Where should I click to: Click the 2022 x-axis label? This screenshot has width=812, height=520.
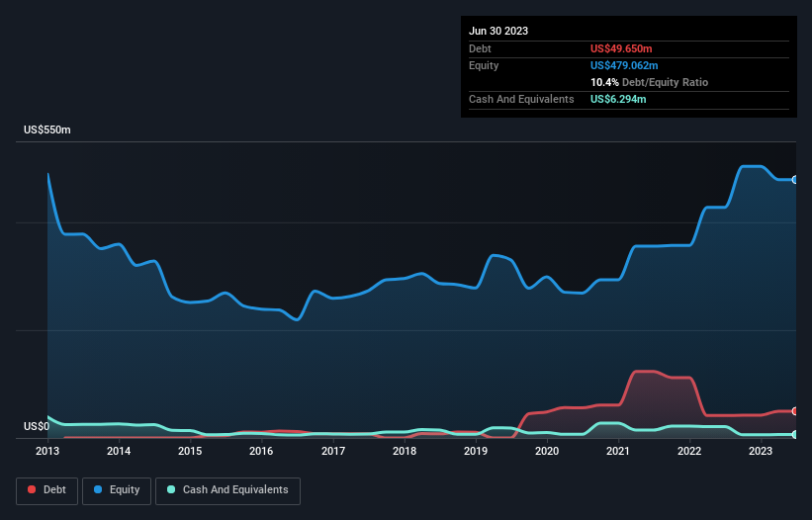click(689, 451)
